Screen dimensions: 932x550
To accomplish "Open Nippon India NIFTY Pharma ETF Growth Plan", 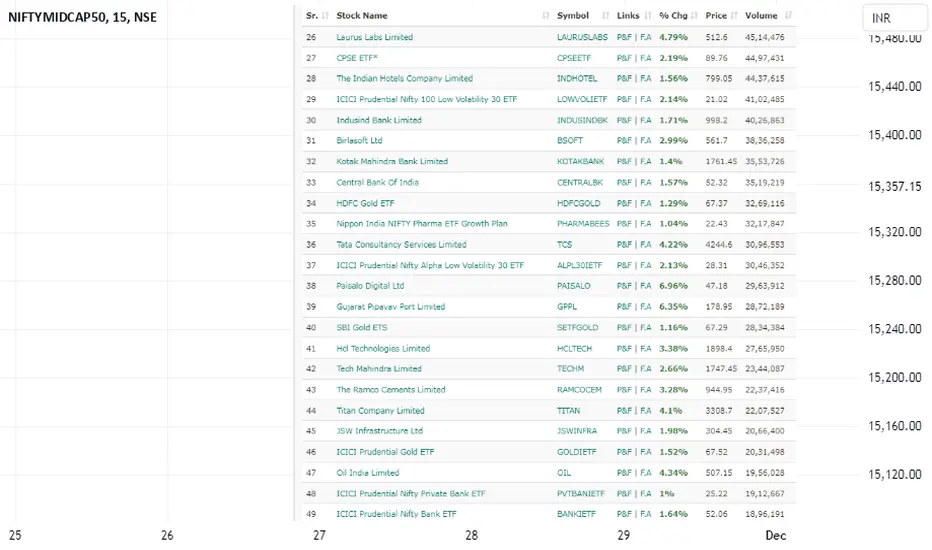I will (x=422, y=224).
